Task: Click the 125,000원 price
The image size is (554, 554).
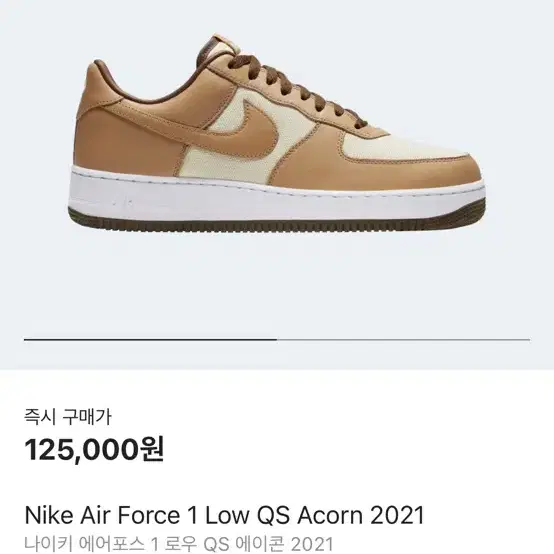Action: pyautogui.click(x=94, y=449)
